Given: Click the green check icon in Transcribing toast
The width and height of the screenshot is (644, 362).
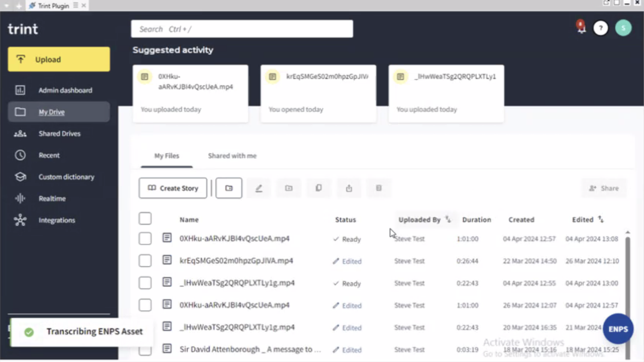Looking at the screenshot, I should coord(29,332).
